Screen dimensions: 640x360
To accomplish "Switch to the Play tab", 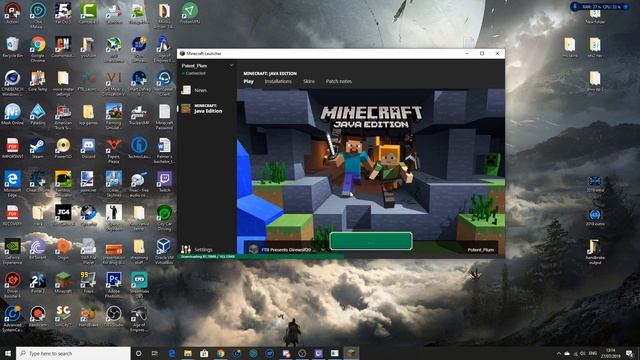I will point(249,81).
